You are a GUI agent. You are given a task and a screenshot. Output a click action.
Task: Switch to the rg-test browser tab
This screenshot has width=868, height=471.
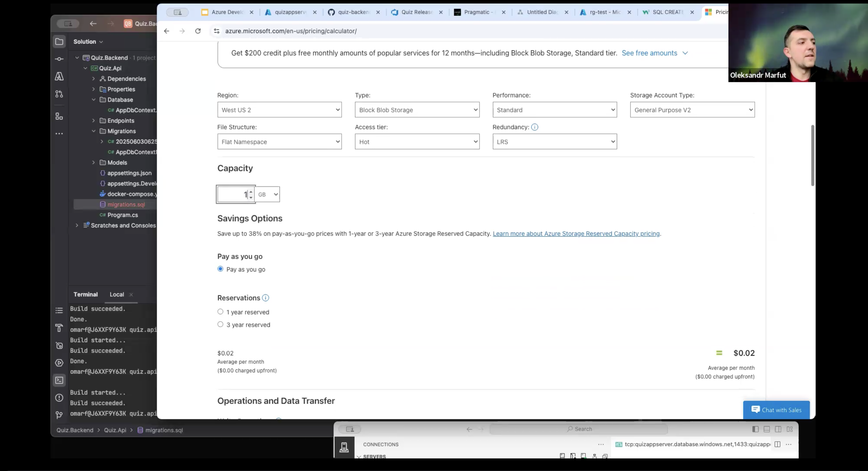605,12
